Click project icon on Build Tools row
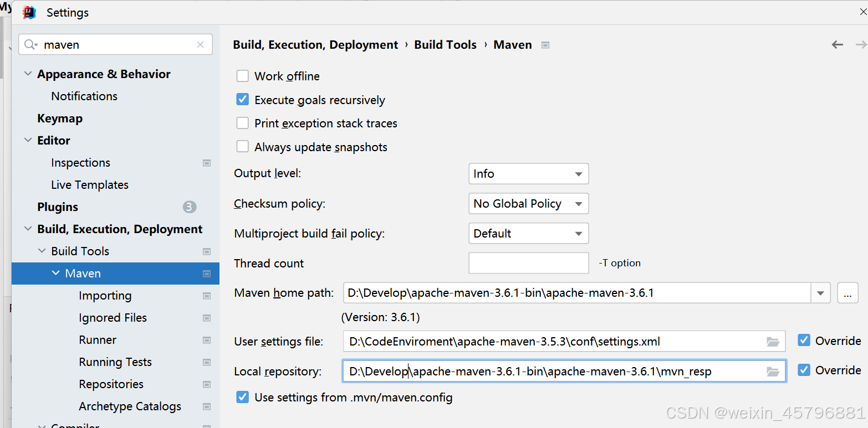 (207, 251)
